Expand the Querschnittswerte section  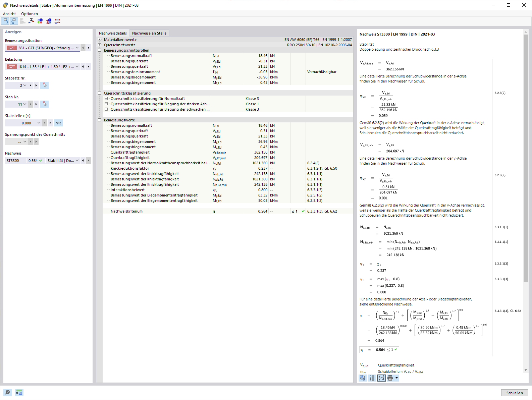click(100, 45)
